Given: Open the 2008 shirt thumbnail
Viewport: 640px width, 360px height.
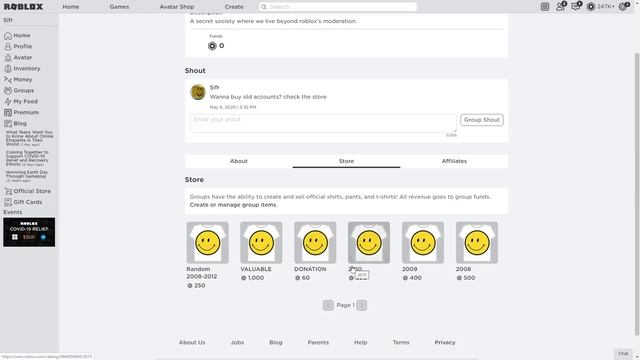Looking at the screenshot, I should coord(477,242).
